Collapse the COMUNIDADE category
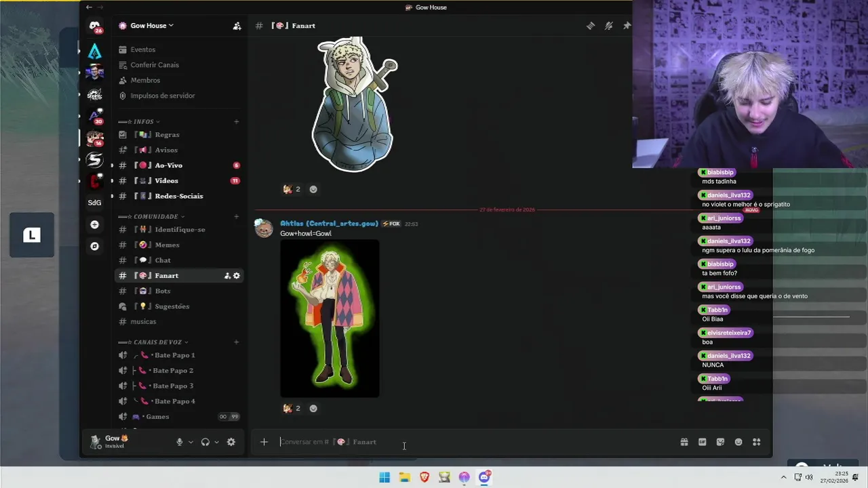The width and height of the screenshot is (868, 488). point(152,217)
